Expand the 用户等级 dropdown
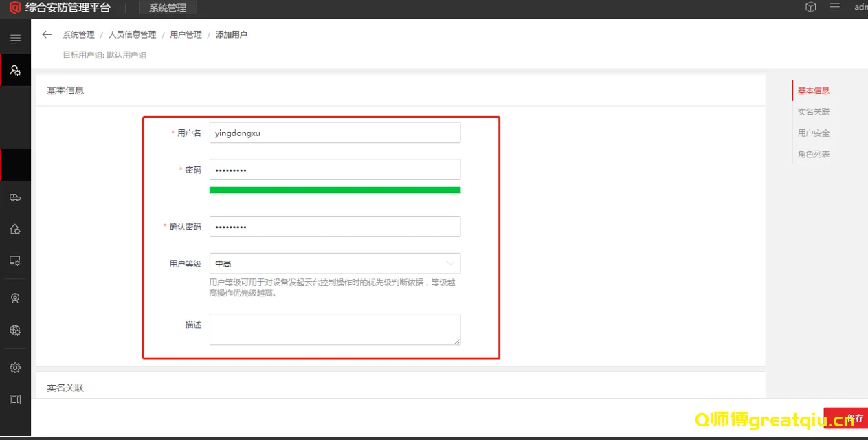The height and width of the screenshot is (440, 868). [335, 263]
